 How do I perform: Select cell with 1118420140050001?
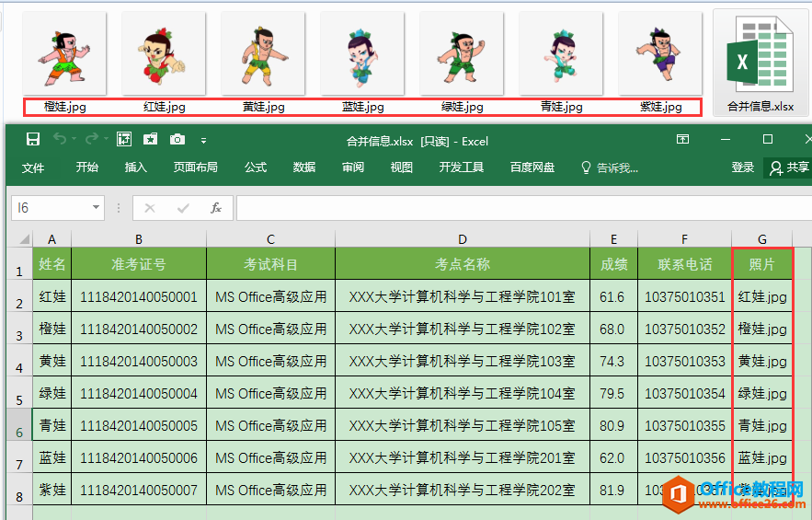coord(139,296)
